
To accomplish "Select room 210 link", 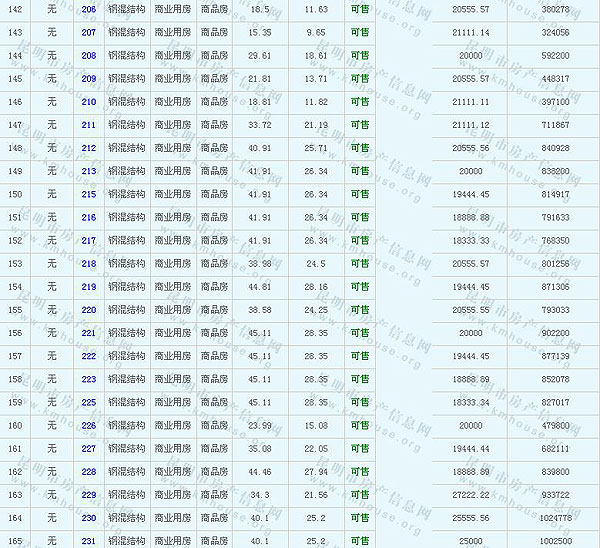I will (89, 102).
